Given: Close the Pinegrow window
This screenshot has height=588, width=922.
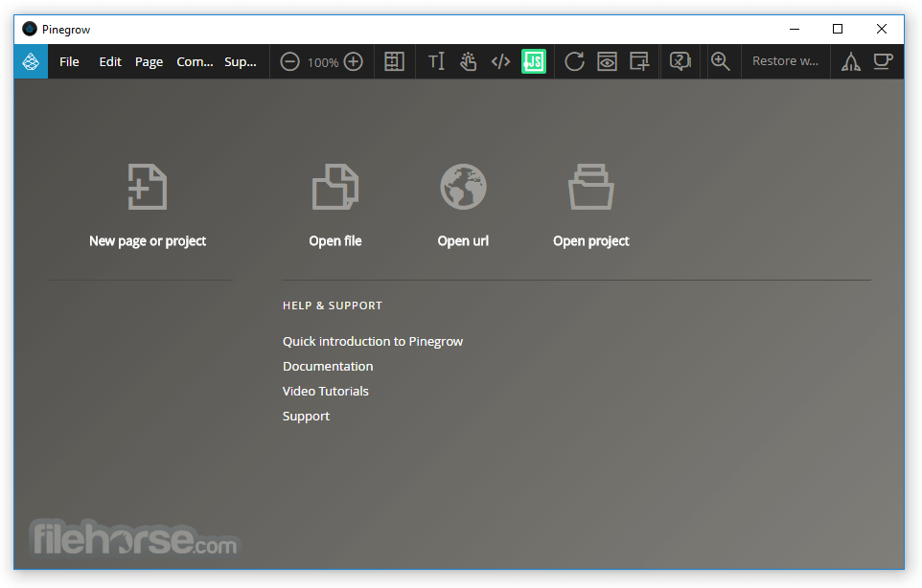Looking at the screenshot, I should (x=882, y=29).
